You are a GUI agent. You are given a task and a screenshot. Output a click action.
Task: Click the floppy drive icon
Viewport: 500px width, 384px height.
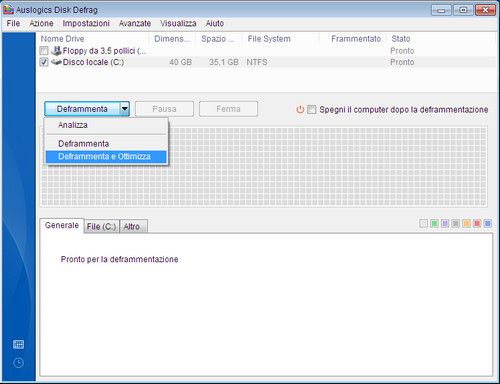57,51
